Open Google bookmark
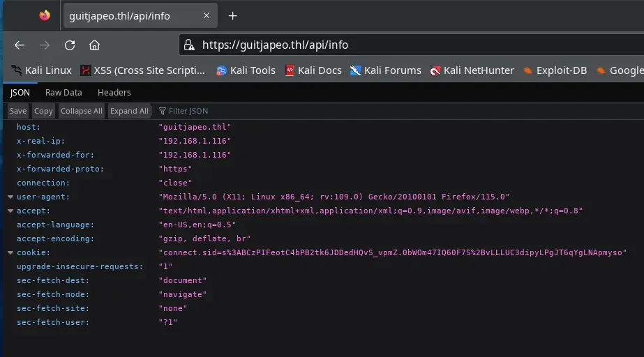 pos(620,70)
